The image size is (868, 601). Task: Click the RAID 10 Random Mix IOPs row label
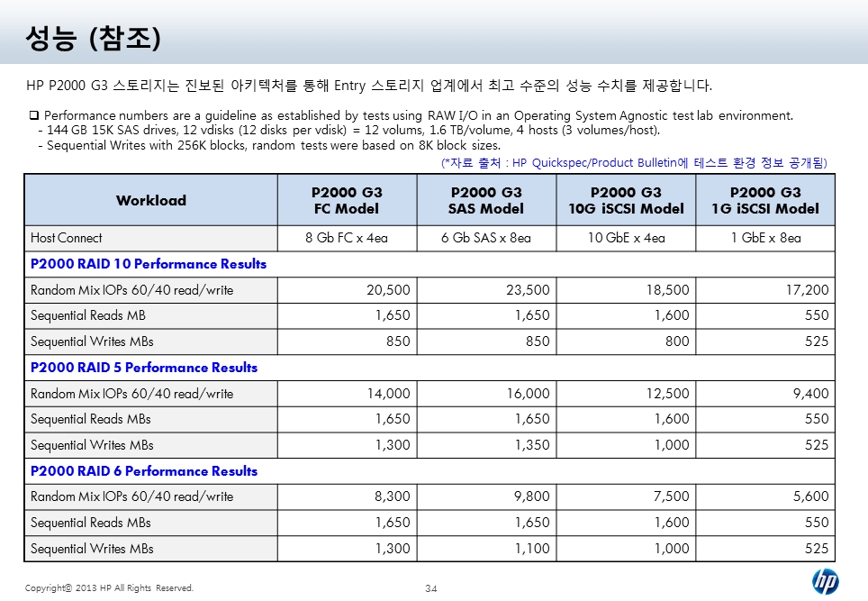pos(131,290)
